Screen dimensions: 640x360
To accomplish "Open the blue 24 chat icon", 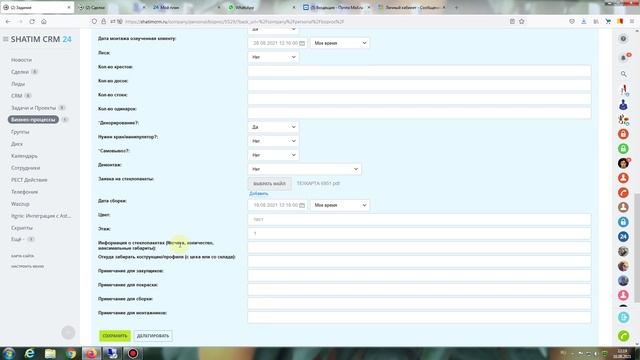I will 623,236.
